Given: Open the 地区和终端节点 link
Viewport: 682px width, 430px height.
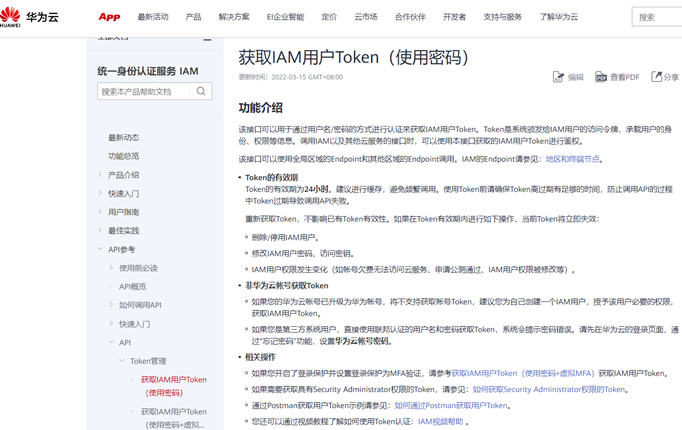Looking at the screenshot, I should point(572,159).
